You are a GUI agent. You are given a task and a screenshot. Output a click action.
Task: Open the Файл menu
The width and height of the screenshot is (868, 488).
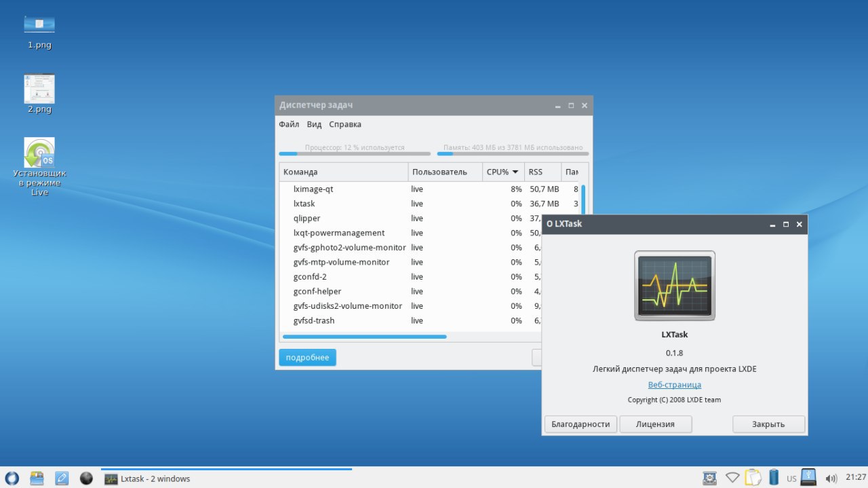(289, 124)
